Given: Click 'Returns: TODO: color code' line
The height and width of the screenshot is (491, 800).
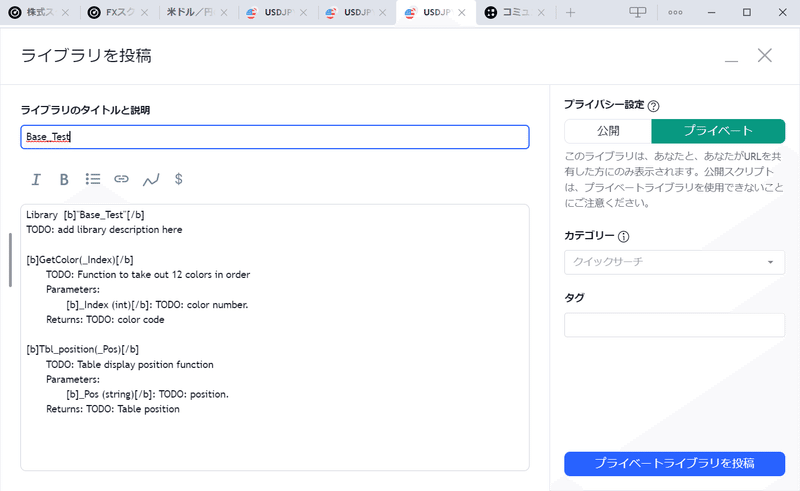Looking at the screenshot, I should pos(105,320).
